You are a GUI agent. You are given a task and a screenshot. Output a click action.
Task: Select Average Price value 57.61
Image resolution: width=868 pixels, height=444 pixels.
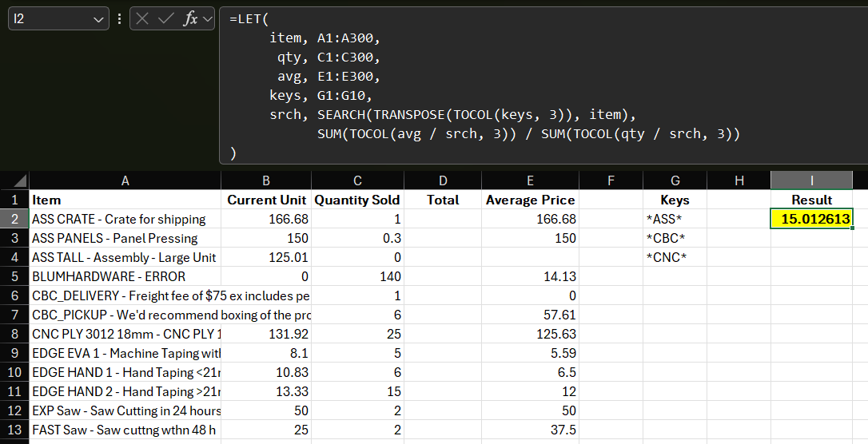(x=531, y=315)
